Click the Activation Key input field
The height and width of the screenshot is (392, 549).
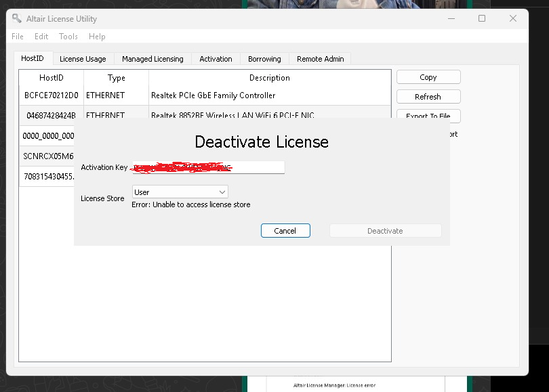pyautogui.click(x=208, y=167)
